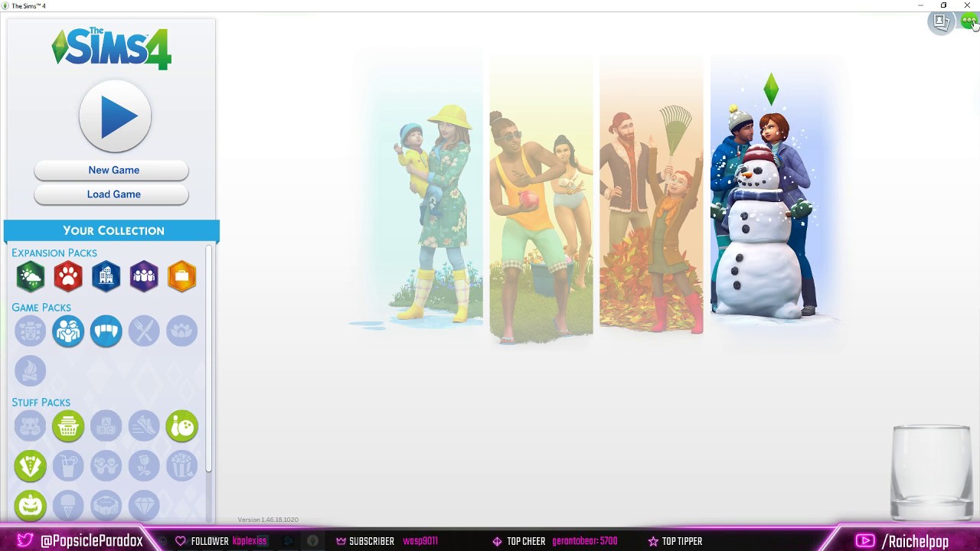Open the Parenthood game pack icon
980x551 pixels.
(68, 331)
